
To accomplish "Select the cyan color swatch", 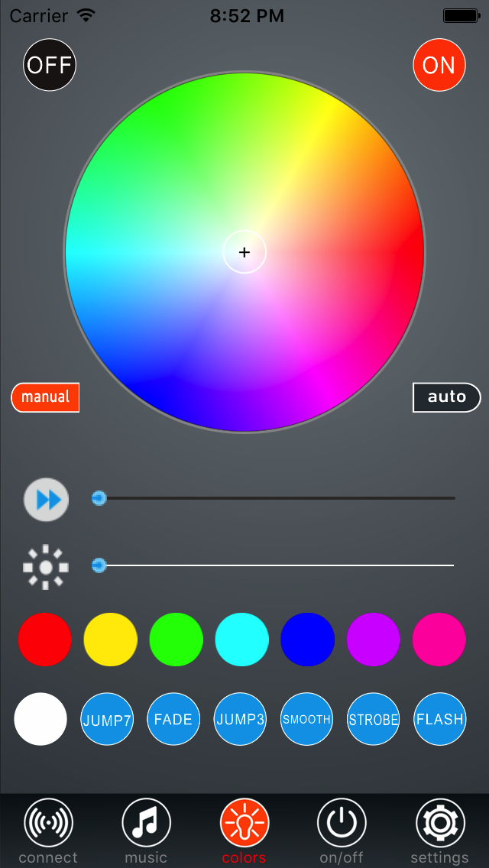I will tap(242, 640).
